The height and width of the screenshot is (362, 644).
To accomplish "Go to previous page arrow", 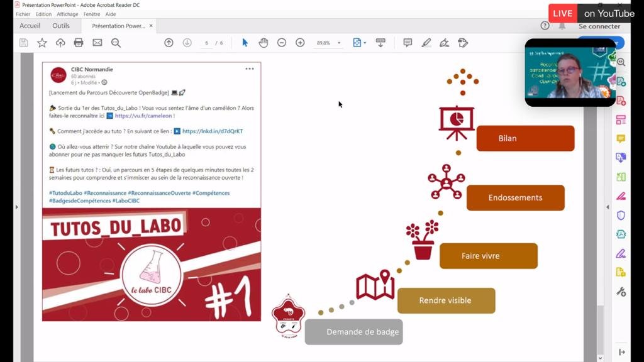I will coord(169,43).
